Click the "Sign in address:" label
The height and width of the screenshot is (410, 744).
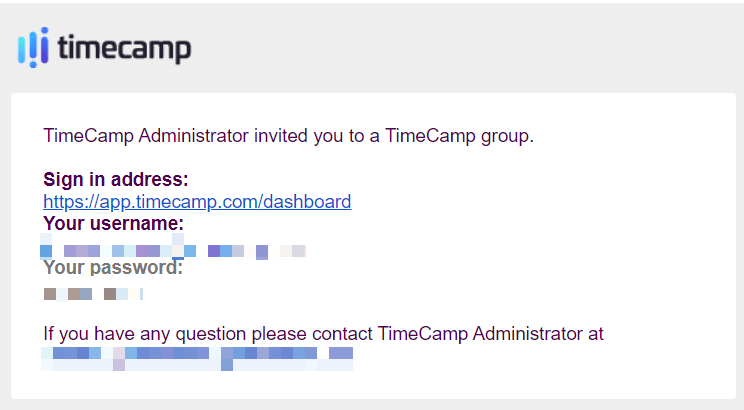click(x=116, y=179)
